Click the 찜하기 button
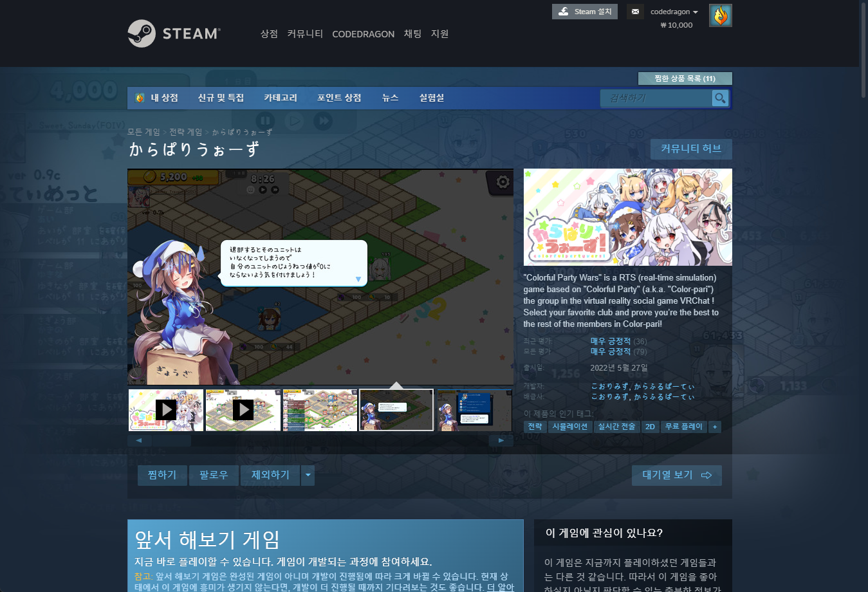 tap(162, 476)
